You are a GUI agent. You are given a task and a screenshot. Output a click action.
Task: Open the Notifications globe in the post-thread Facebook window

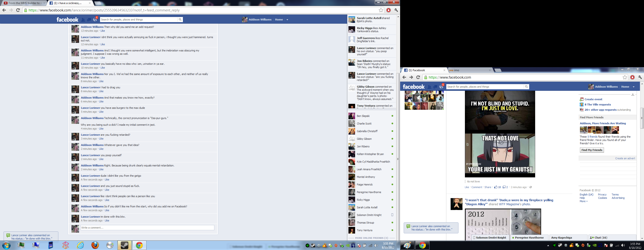[95, 20]
